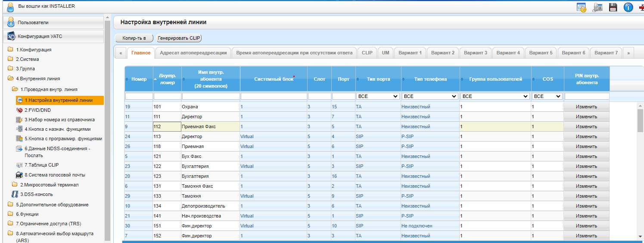Screen dimensions: 644x243
Task: Click the Пользователи panel icon
Action: point(11,22)
